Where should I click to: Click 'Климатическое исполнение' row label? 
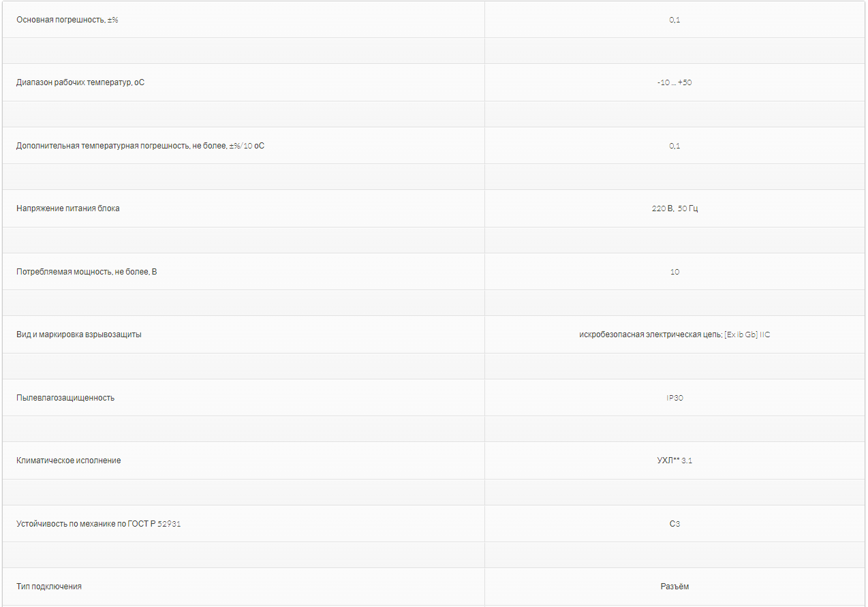click(x=69, y=461)
